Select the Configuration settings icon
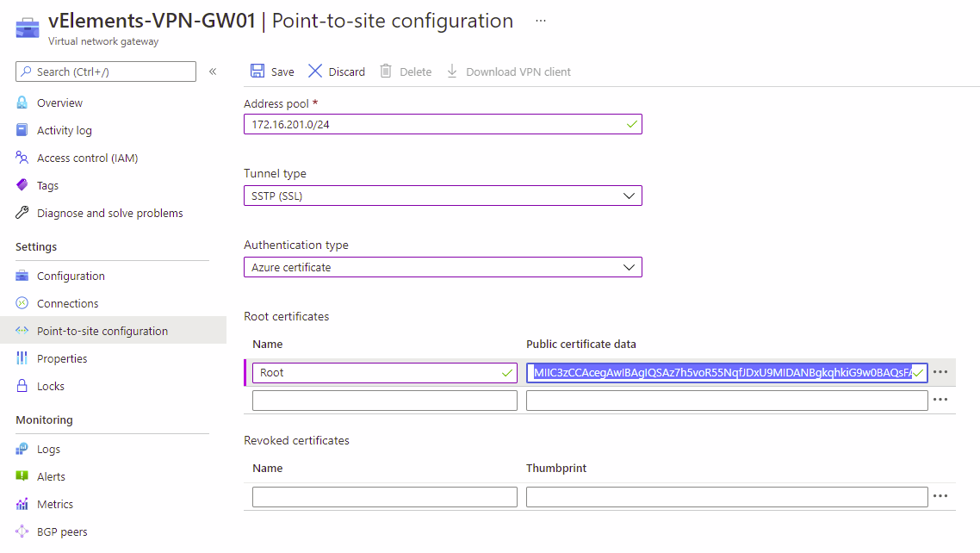Viewport: 980px width, 553px height. 22,276
